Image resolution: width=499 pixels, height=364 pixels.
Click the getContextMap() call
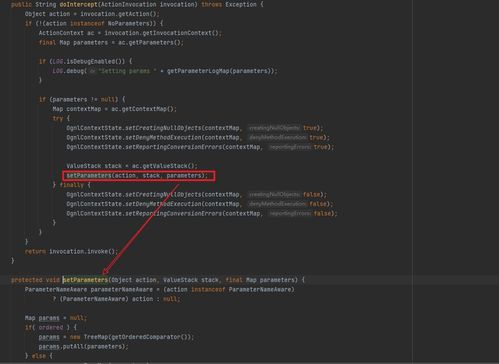coord(147,109)
